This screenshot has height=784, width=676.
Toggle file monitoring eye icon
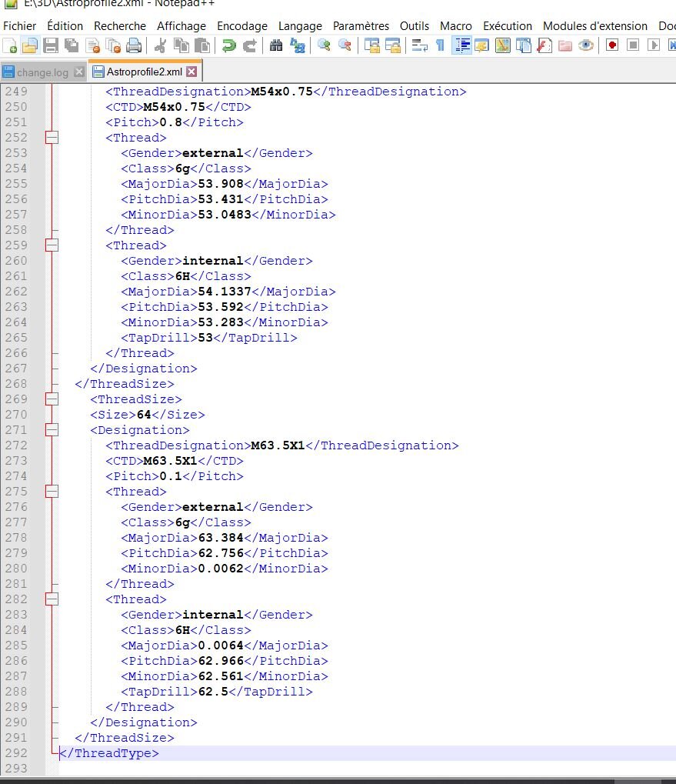coord(585,45)
